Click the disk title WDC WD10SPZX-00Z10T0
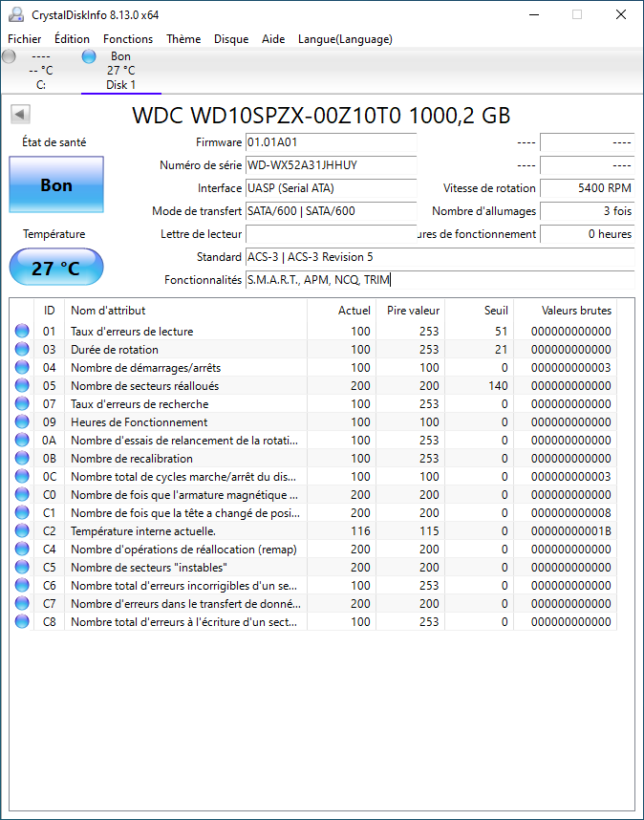644x820 pixels. point(321,115)
